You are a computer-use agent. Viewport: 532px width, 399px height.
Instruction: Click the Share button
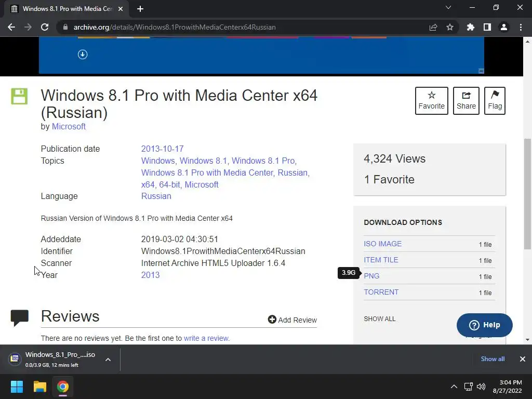pos(466,101)
